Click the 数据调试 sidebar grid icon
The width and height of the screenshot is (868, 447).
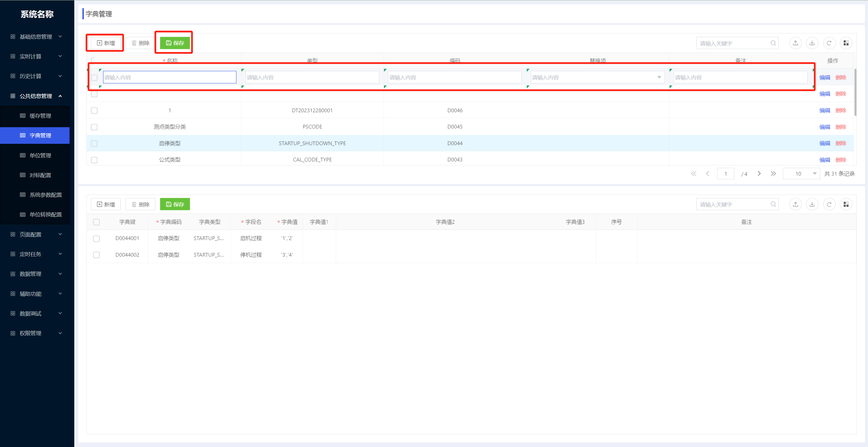(x=13, y=313)
